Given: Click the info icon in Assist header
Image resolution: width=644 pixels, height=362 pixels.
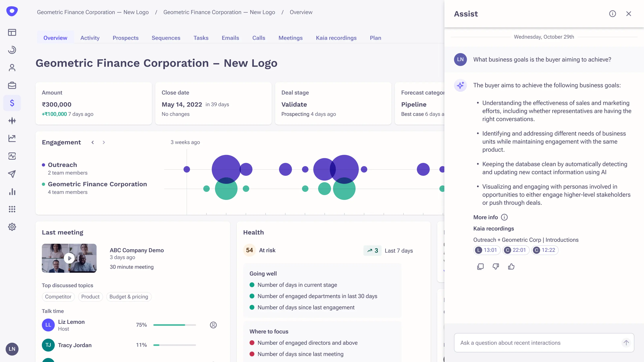Looking at the screenshot, I should point(612,13).
